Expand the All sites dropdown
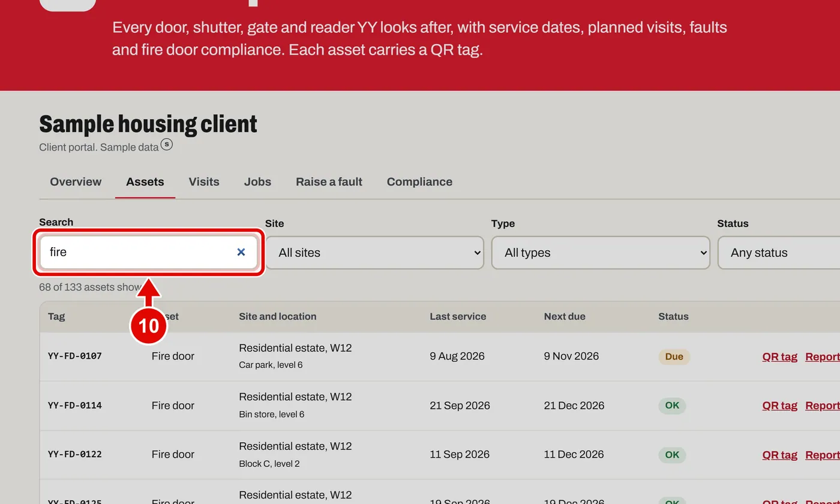This screenshot has width=840, height=504. pos(374,253)
